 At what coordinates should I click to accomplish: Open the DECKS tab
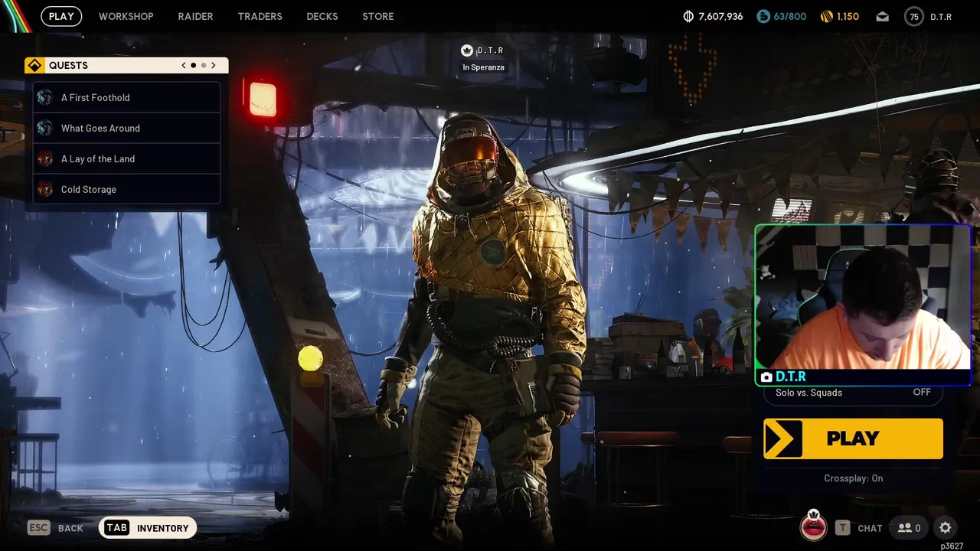pyautogui.click(x=322, y=16)
